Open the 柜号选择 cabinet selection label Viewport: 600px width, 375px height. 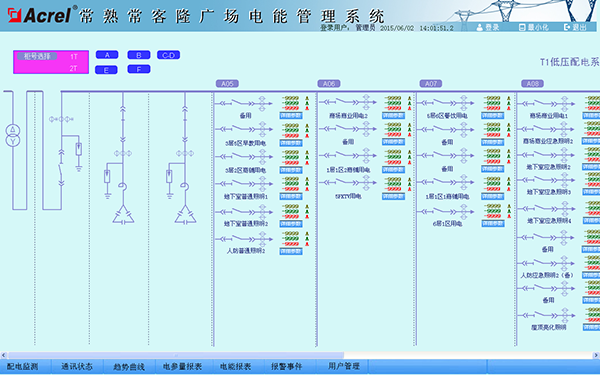click(x=37, y=56)
